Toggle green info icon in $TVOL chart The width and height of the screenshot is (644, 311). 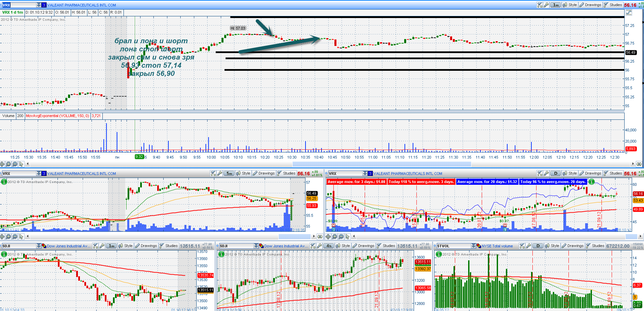point(438,254)
